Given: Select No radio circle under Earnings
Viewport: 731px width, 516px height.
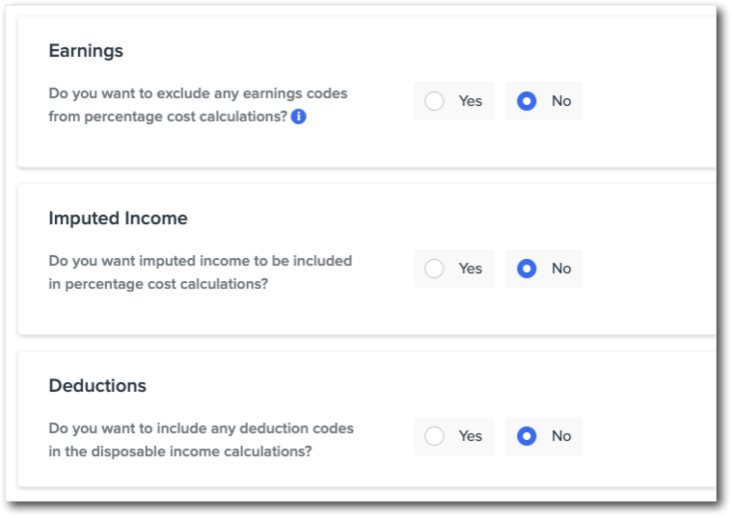Looking at the screenshot, I should (x=526, y=101).
